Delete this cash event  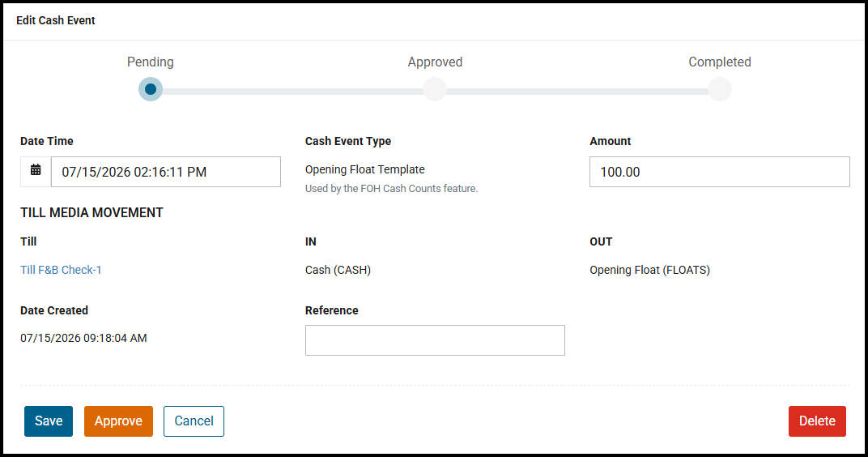tap(817, 421)
